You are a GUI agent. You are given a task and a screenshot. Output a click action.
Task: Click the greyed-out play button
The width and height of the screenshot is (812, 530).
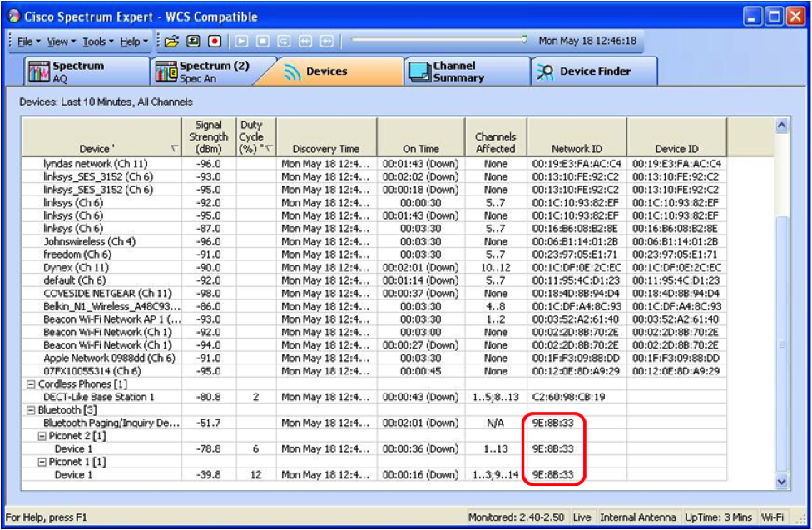pos(241,41)
